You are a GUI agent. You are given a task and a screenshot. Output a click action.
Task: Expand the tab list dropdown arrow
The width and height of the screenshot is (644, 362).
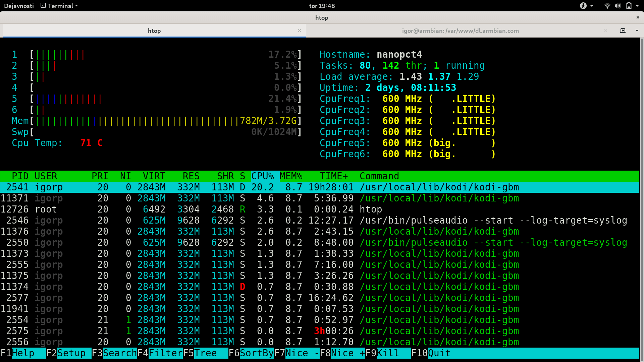pyautogui.click(x=637, y=31)
